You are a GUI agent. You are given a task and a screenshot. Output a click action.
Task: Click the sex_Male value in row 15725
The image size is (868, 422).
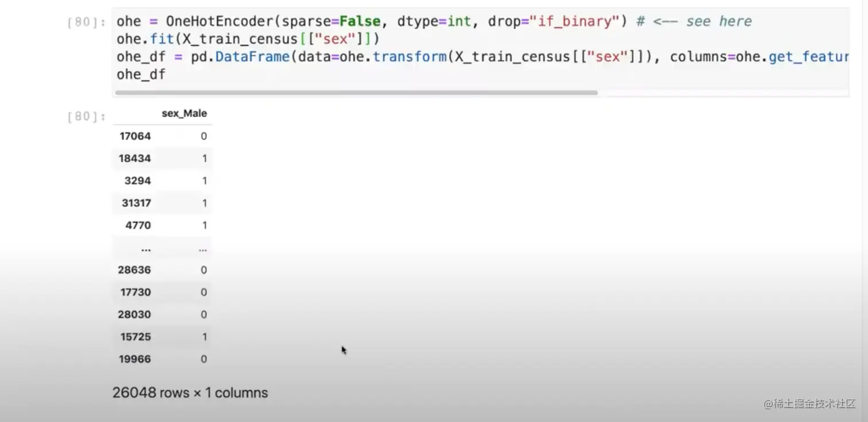coord(204,337)
